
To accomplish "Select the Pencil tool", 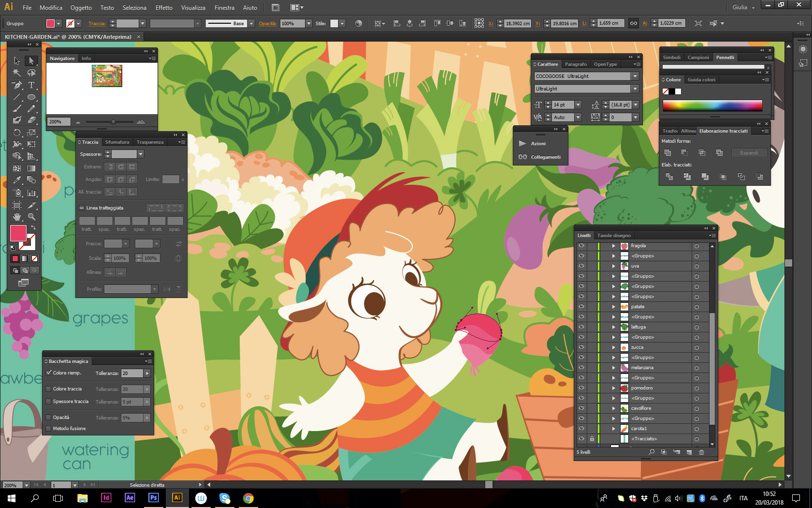I will [x=31, y=108].
